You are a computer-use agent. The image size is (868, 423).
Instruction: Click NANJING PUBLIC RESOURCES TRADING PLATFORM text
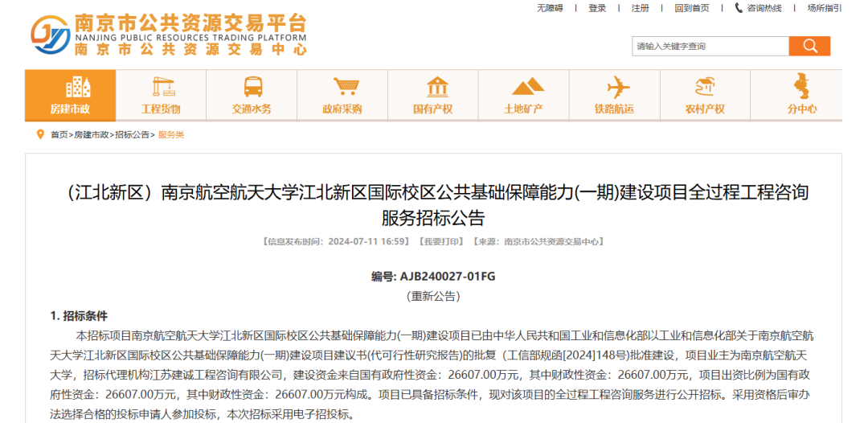click(x=190, y=37)
